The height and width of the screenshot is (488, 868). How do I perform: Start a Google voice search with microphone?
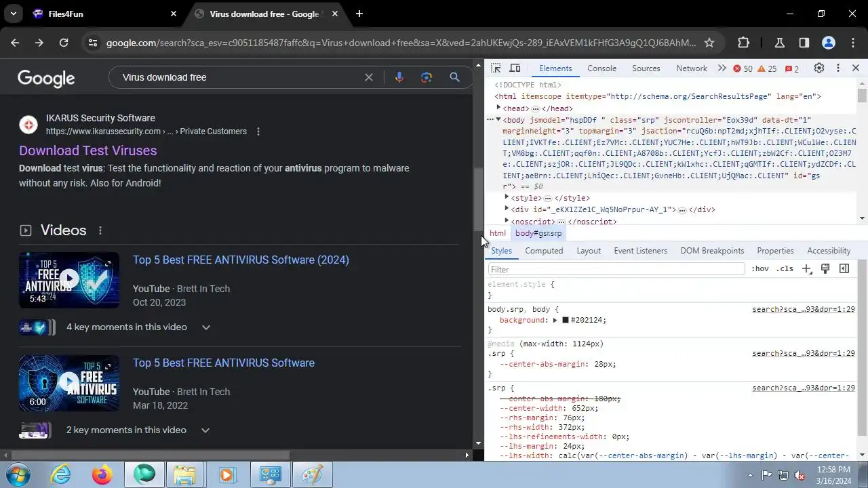(x=399, y=77)
